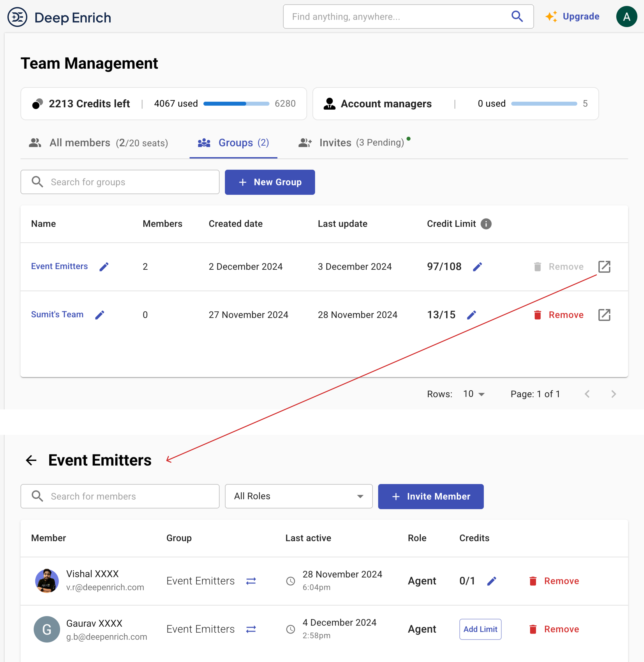The height and width of the screenshot is (662, 644).
Task: Click the swap group icon for Vishal XXXX
Action: [x=251, y=581]
